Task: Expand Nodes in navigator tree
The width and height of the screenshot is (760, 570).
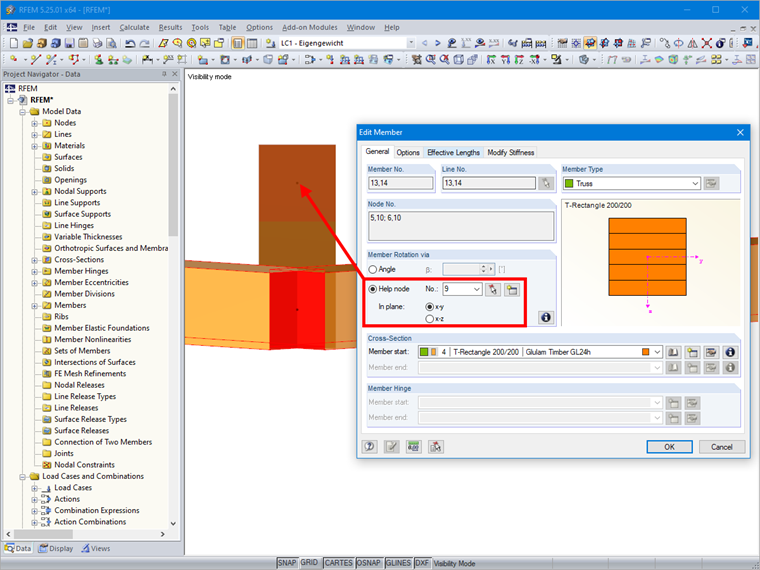Action: coord(34,123)
